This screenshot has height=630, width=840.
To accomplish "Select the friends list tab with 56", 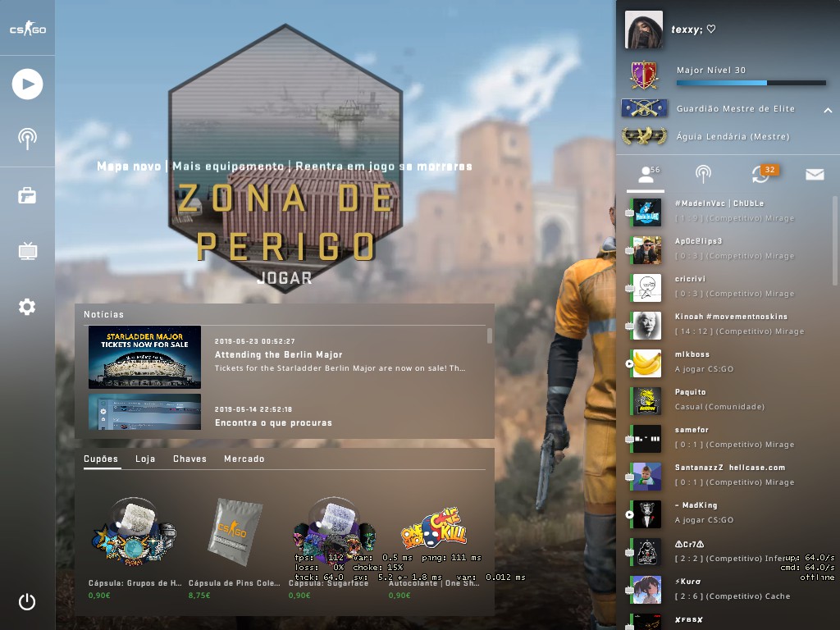I will 646,176.
